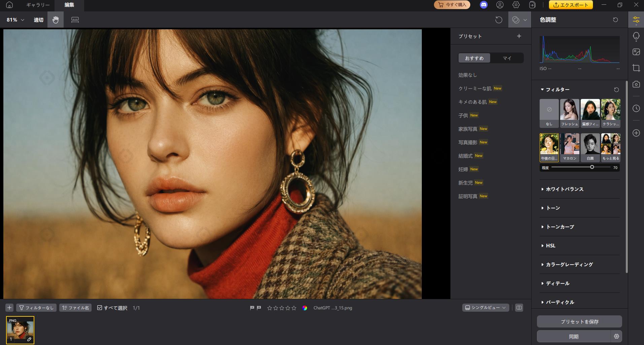
Task: Open the history clock panel icon
Action: click(x=636, y=108)
